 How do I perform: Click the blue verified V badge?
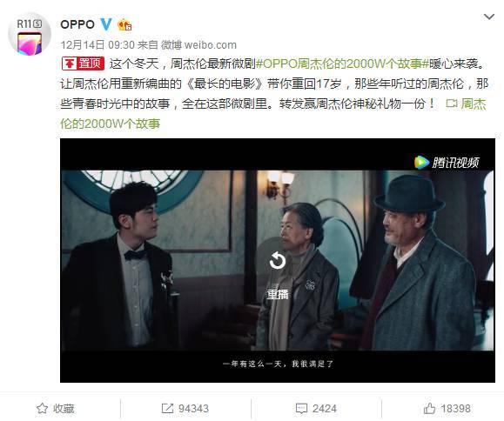(105, 24)
